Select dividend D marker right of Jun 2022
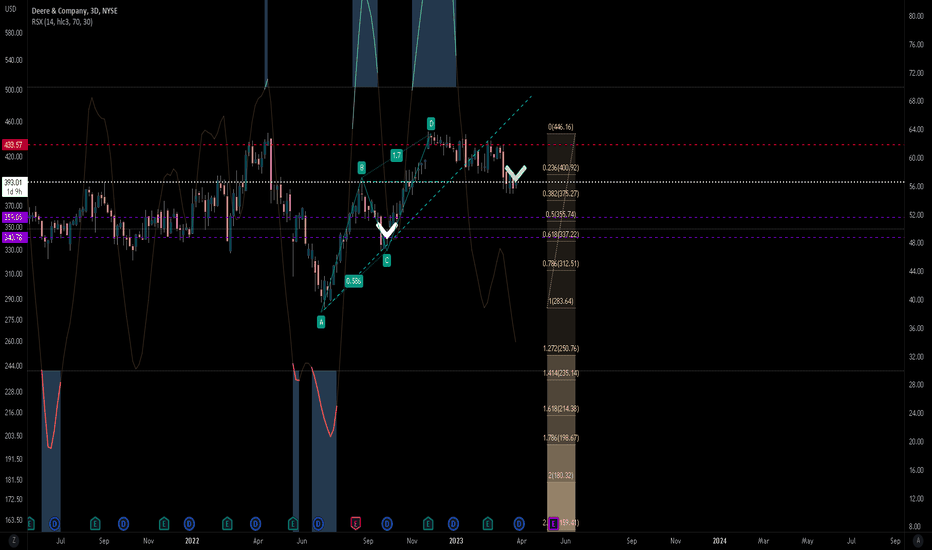 coord(318,524)
